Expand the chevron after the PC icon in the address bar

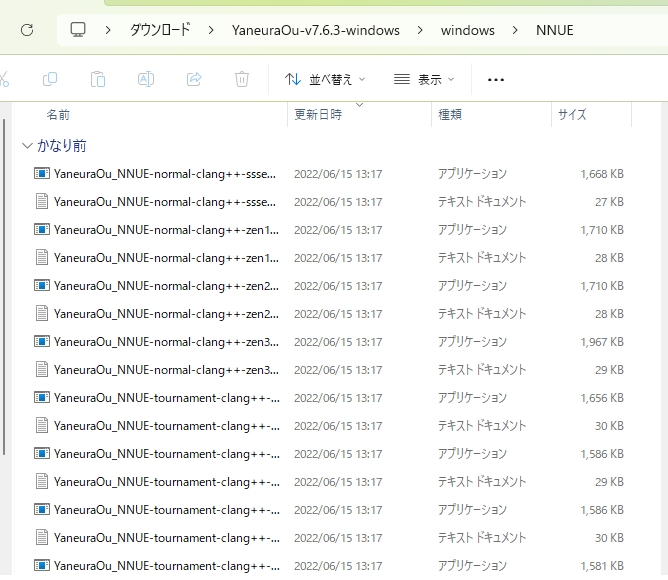pos(108,30)
